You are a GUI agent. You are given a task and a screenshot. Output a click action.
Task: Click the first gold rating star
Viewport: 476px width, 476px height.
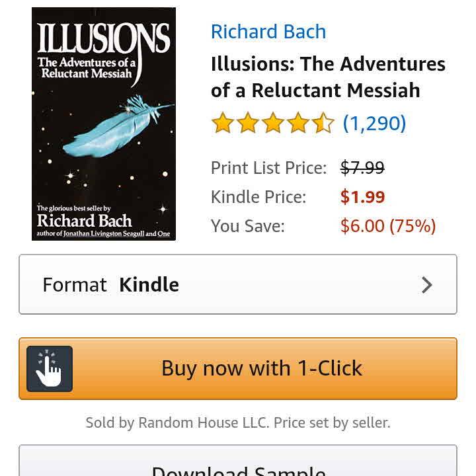coord(223,124)
